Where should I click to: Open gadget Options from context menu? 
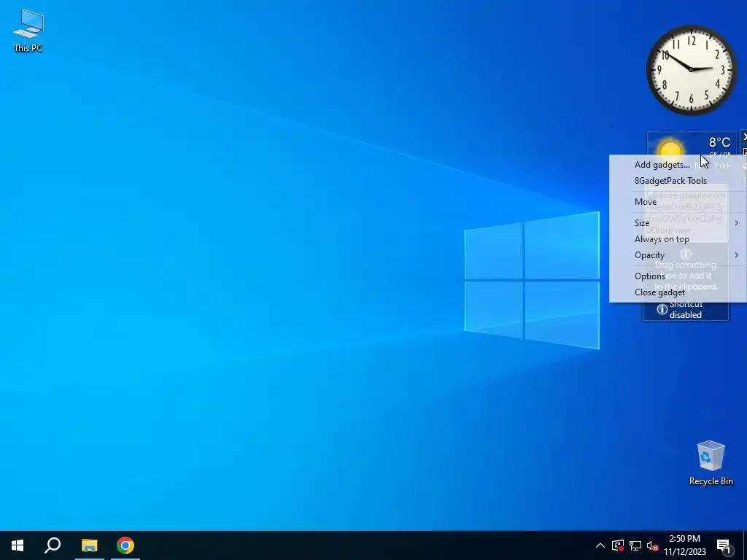678,276
